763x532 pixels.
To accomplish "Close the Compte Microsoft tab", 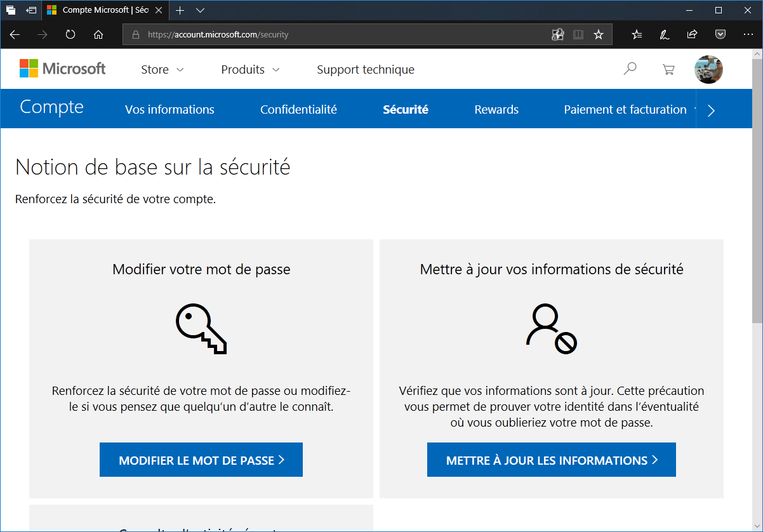I will click(160, 10).
